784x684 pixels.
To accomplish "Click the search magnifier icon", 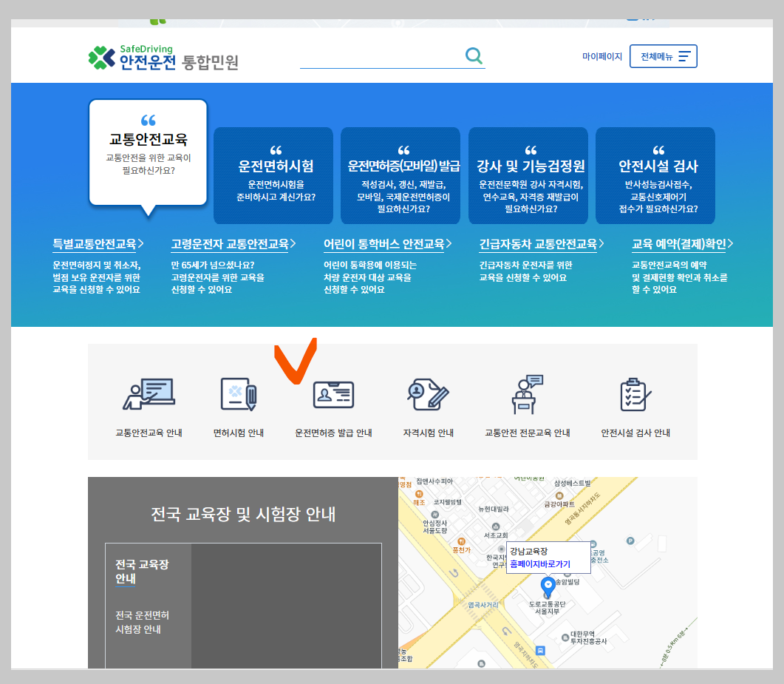I will point(474,55).
